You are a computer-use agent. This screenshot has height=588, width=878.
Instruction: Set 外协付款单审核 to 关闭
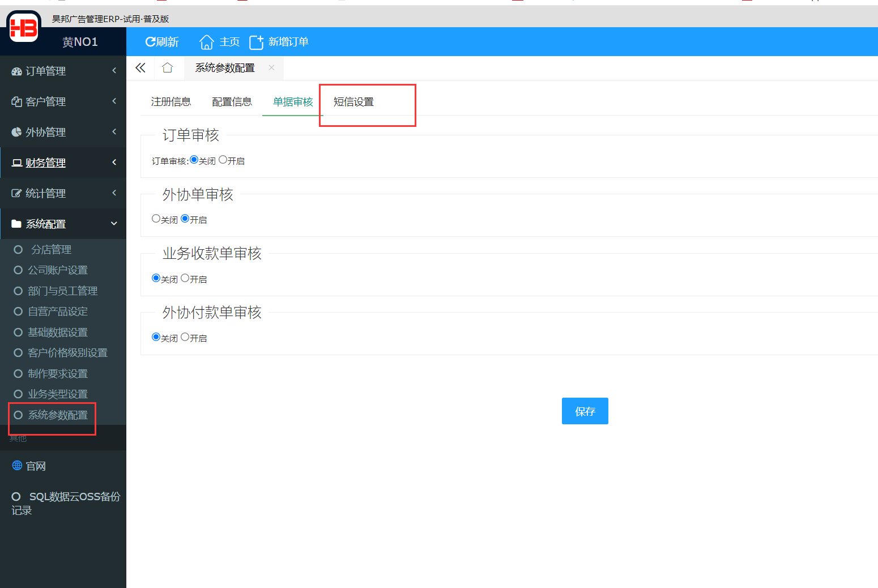(156, 337)
